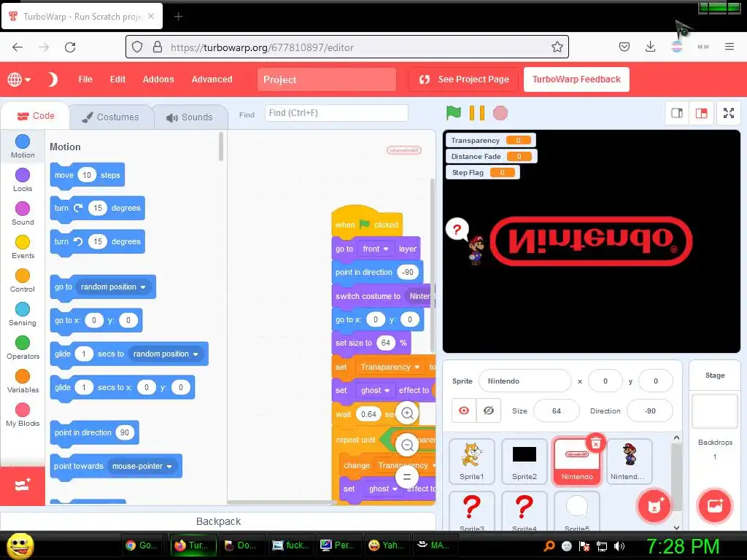Stop the project with the red stop icon
The height and width of the screenshot is (560, 747).
[x=500, y=113]
